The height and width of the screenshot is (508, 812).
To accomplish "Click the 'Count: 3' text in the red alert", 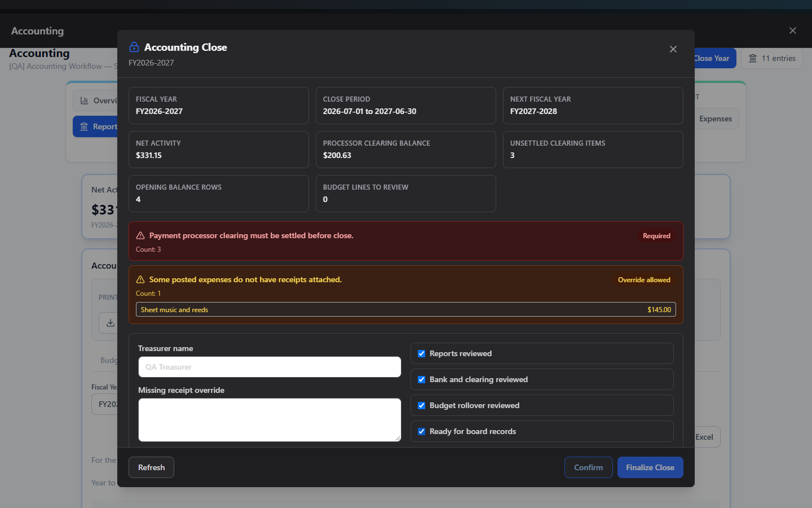I will pos(148,249).
